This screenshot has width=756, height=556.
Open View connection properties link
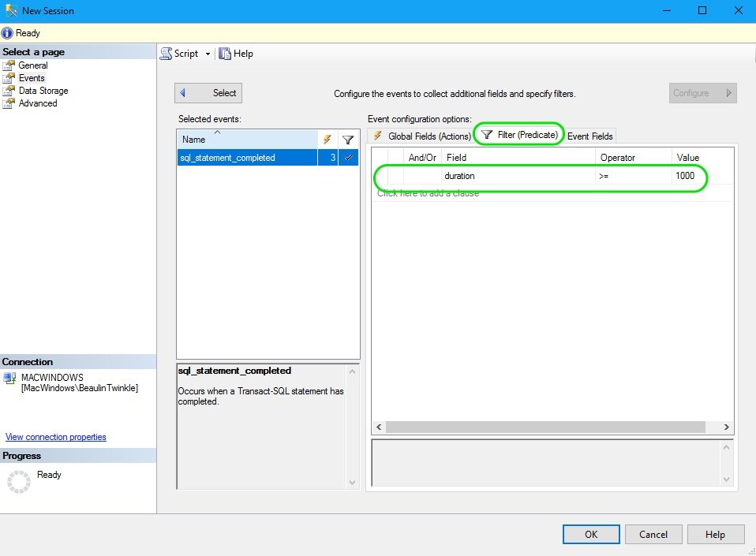click(x=55, y=436)
